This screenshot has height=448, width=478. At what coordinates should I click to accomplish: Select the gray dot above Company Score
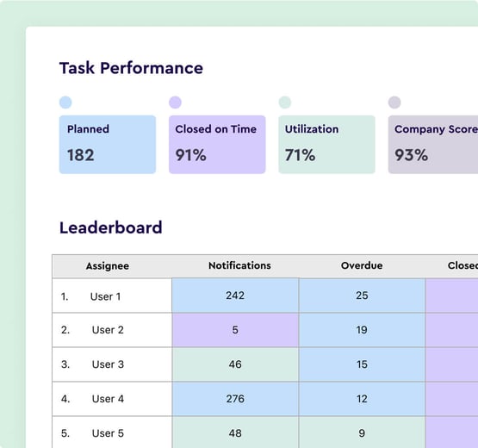click(x=394, y=103)
